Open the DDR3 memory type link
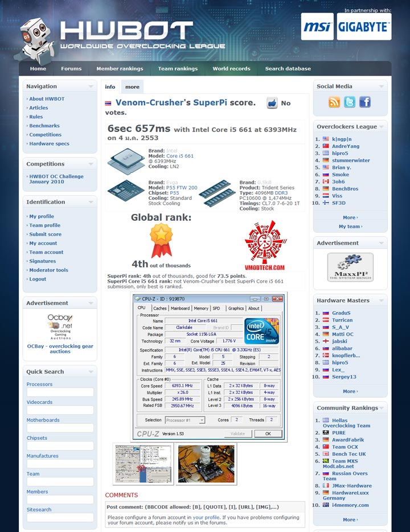This screenshot has width=410, height=532. [281, 193]
